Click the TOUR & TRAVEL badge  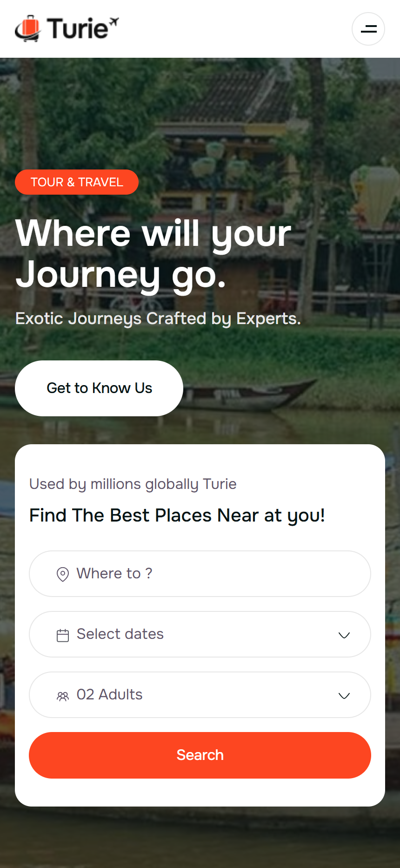(77, 182)
